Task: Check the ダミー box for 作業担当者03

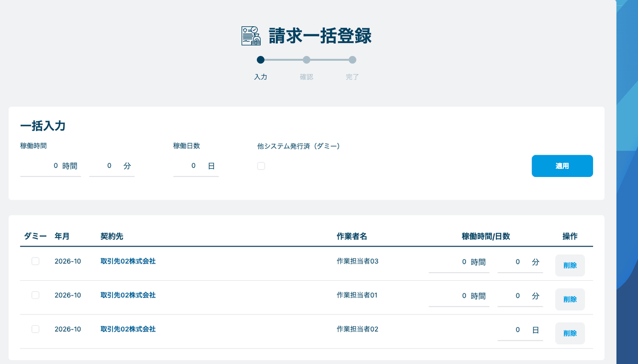Action: pyautogui.click(x=35, y=261)
